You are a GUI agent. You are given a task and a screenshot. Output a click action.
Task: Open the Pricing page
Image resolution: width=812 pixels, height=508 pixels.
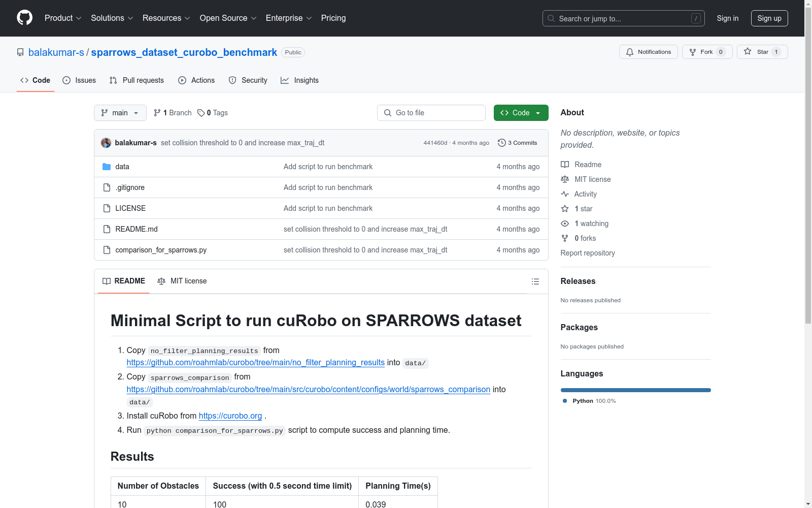tap(333, 18)
